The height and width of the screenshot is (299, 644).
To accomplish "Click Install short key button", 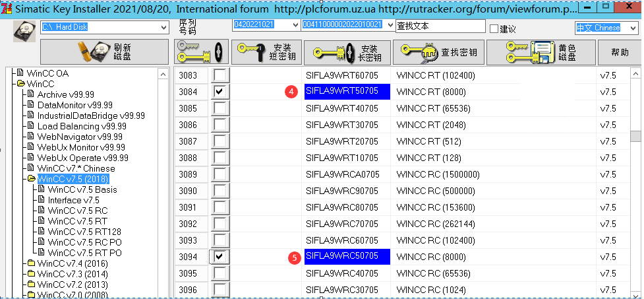I will click(x=266, y=52).
